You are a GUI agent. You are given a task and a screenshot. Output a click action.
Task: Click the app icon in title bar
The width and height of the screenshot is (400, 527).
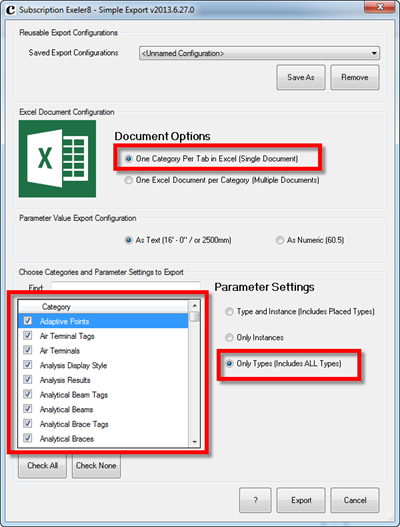tap(10, 10)
